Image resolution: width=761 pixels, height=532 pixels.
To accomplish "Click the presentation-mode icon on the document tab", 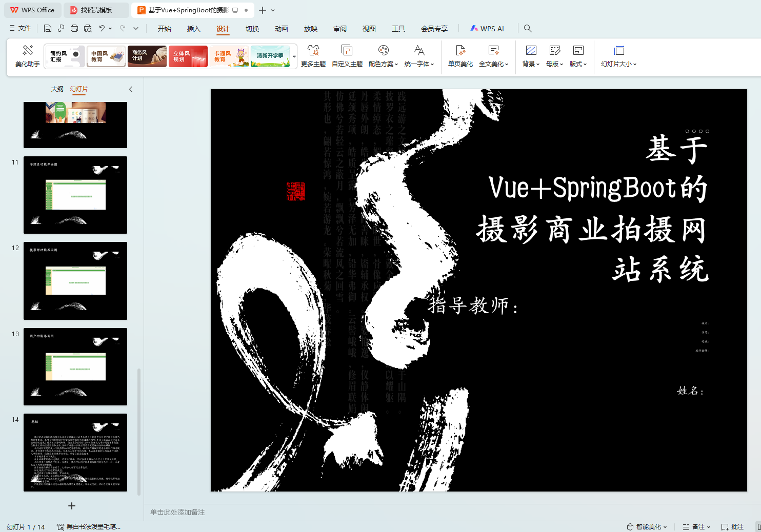I will tap(235, 10).
